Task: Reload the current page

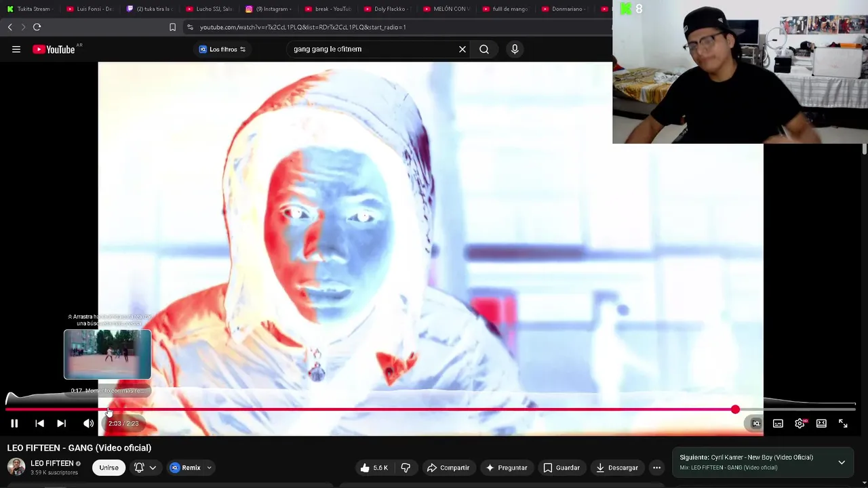Action: 37,27
